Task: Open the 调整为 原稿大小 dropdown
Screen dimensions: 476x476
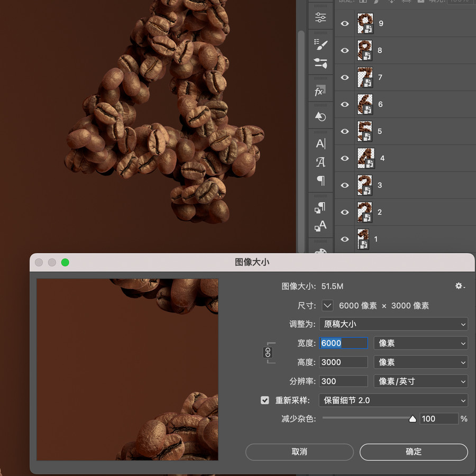Action: 393,324
